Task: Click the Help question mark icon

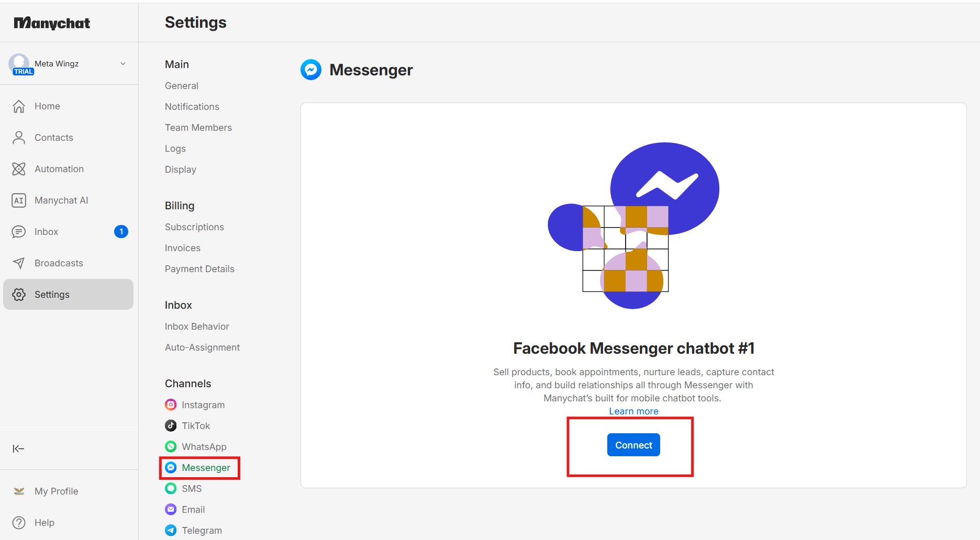Action: [x=19, y=523]
